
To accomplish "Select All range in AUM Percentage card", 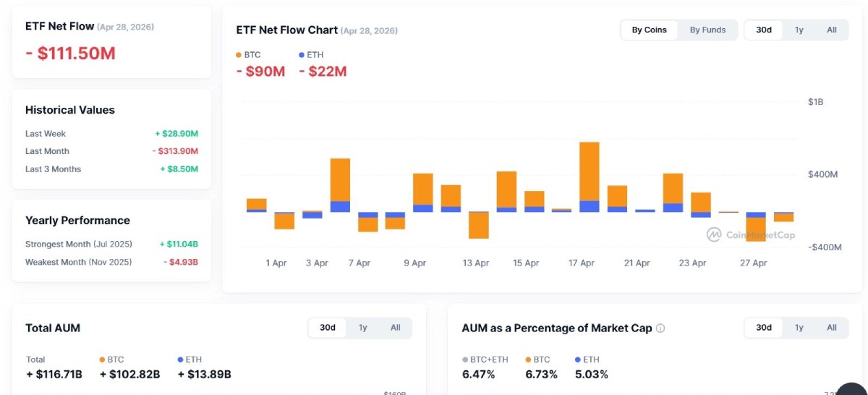I will click(832, 328).
